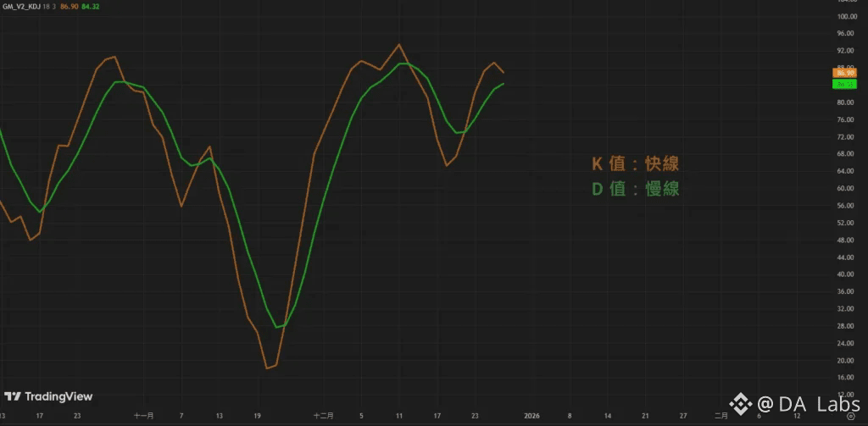Click the 7 date label on time axis
This screenshot has height=426, width=868.
pyautogui.click(x=181, y=416)
